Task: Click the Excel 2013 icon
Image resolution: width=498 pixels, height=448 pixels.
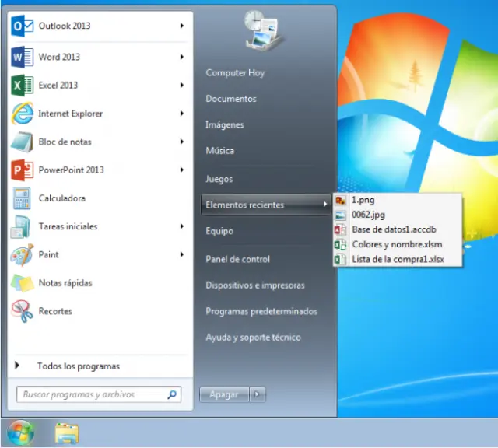Action: (x=21, y=86)
